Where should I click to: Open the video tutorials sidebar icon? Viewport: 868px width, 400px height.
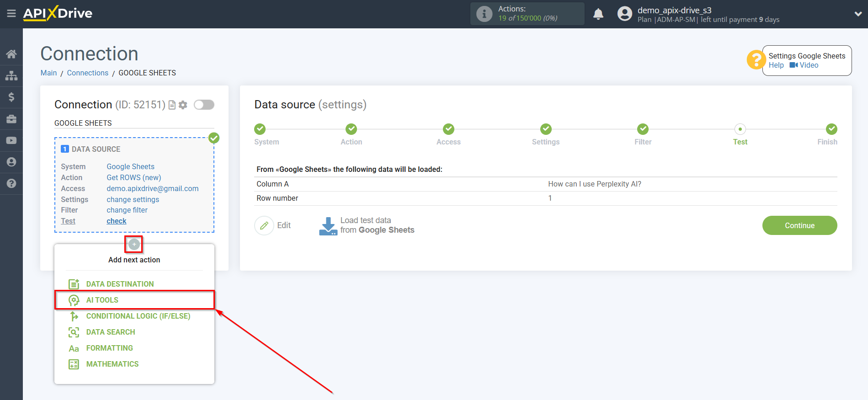[x=11, y=140]
